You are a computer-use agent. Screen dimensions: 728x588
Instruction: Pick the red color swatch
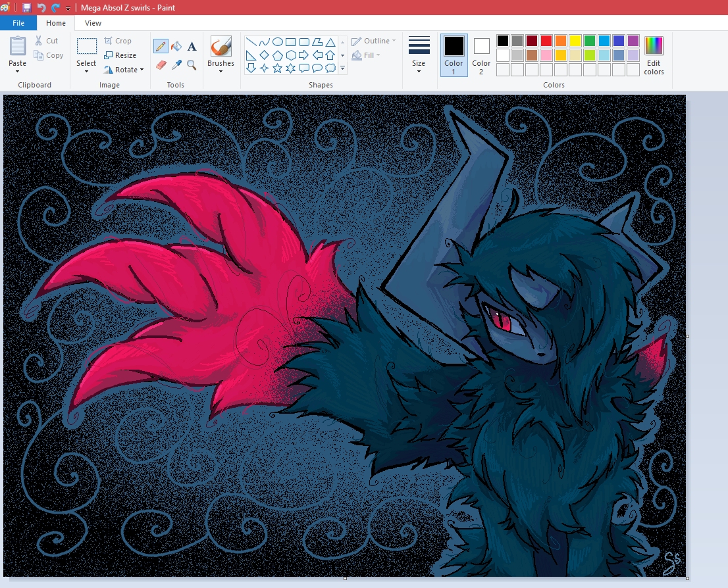(546, 41)
